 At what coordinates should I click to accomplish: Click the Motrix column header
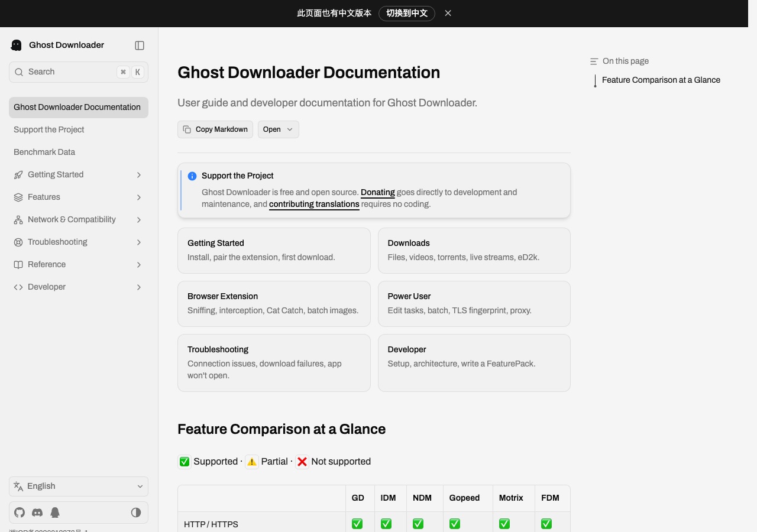(511, 498)
